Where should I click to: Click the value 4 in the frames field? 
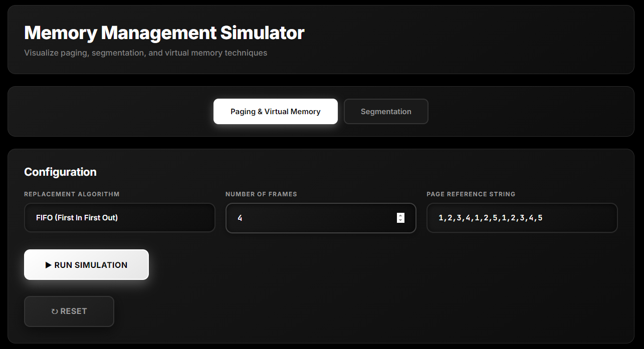[240, 218]
